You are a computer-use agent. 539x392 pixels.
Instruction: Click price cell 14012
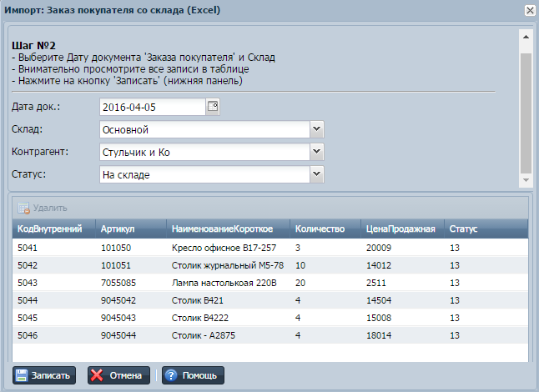click(x=402, y=265)
